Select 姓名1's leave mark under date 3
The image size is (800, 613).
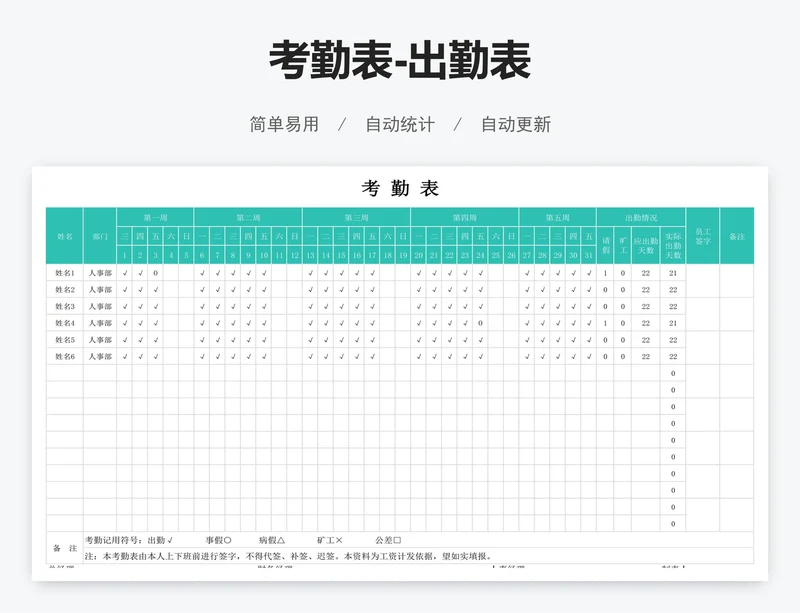[x=156, y=273]
